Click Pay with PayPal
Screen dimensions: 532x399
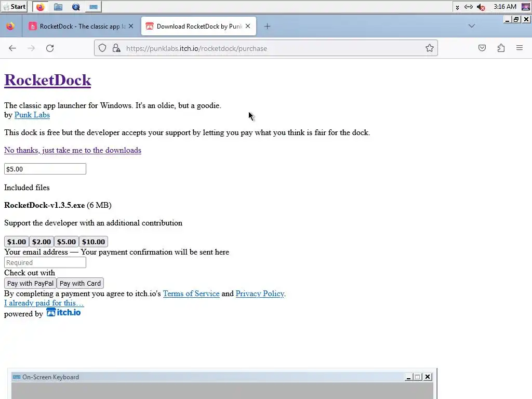tap(30, 283)
